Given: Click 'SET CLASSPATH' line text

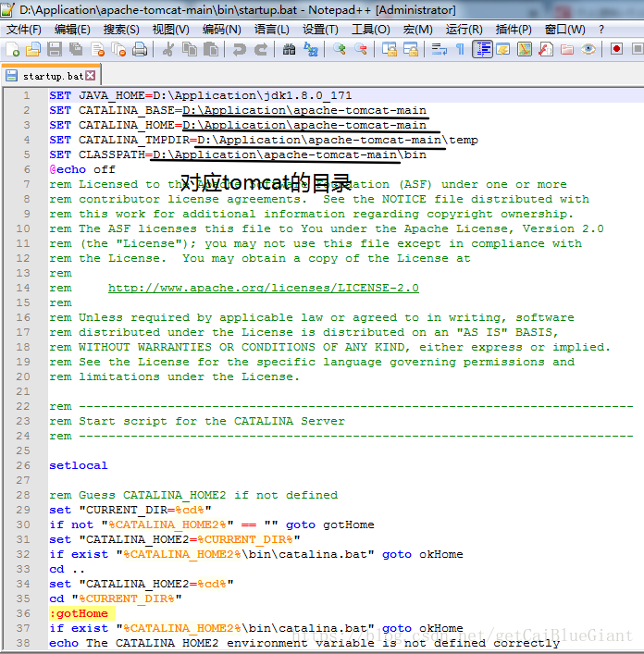Looking at the screenshot, I should [x=238, y=154].
